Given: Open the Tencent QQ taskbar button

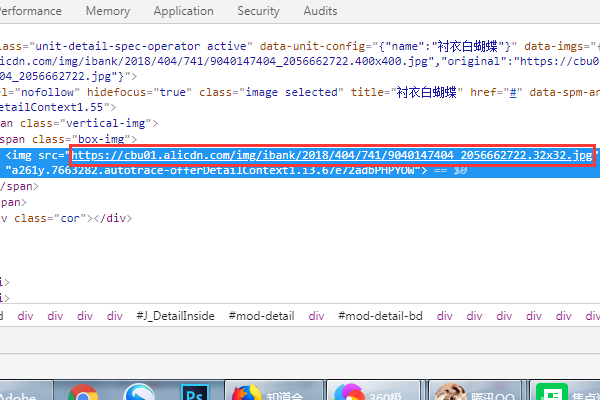Looking at the screenshot, I should tap(476, 390).
